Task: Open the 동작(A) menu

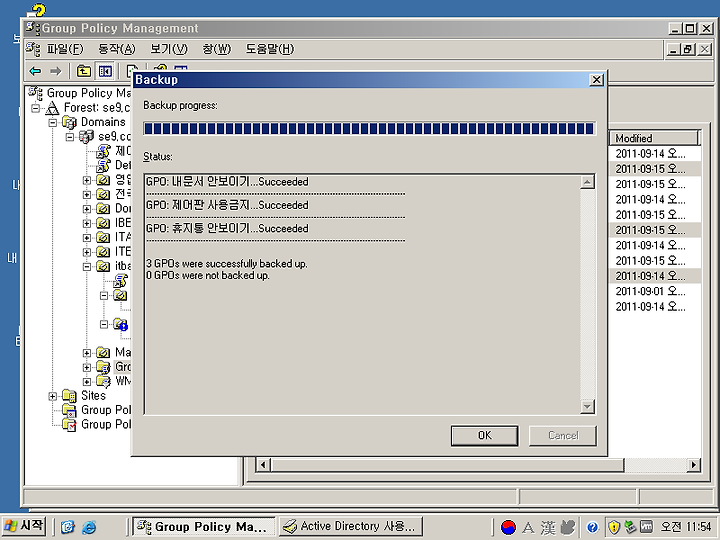Action: pos(117,49)
